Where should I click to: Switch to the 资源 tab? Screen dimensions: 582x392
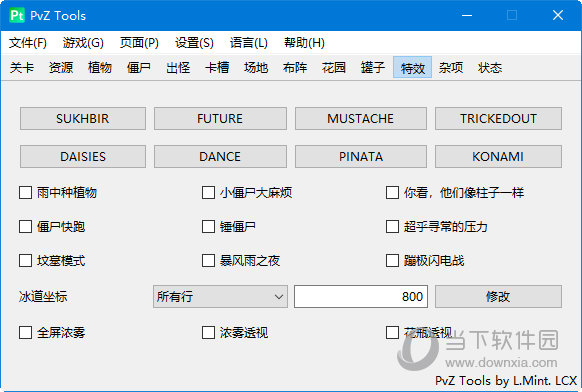tap(61, 68)
